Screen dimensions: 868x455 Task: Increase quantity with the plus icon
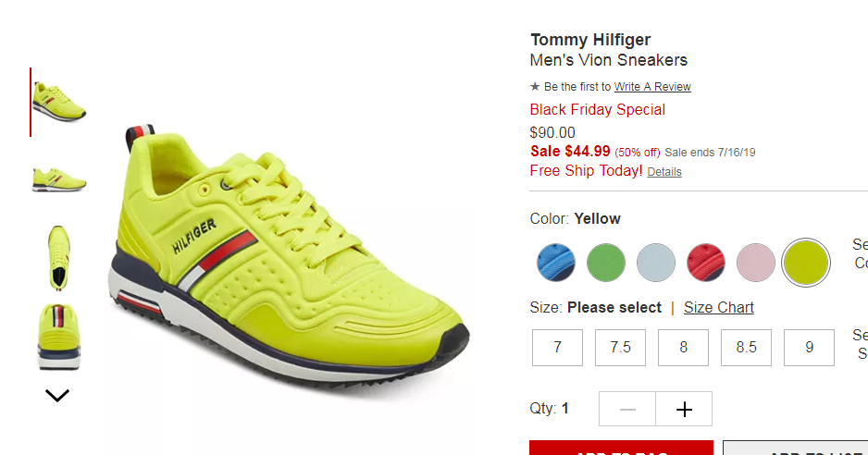(x=684, y=409)
